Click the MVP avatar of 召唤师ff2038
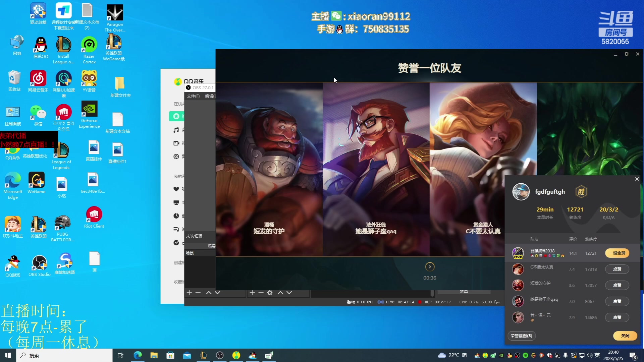The height and width of the screenshot is (362, 644). tap(518, 253)
